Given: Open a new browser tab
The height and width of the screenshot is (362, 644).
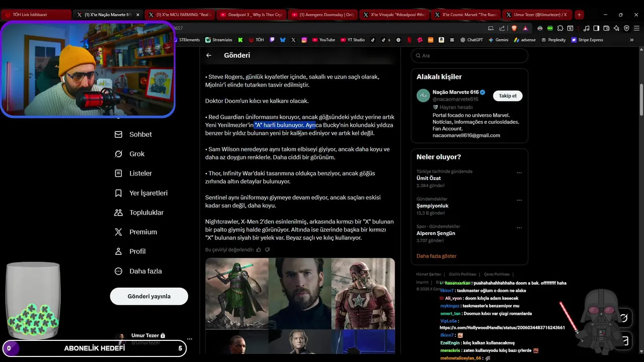Looking at the screenshot, I should tap(579, 15).
